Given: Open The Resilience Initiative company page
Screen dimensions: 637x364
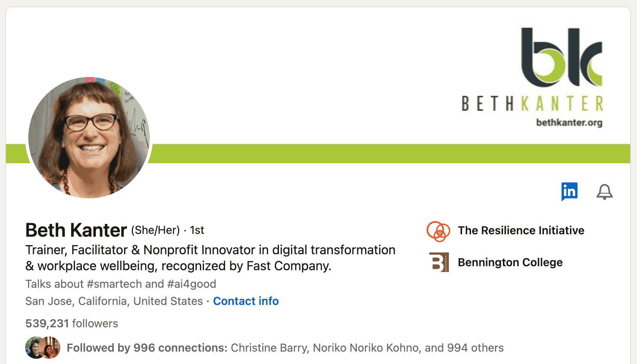Looking at the screenshot, I should pyautogui.click(x=521, y=230).
